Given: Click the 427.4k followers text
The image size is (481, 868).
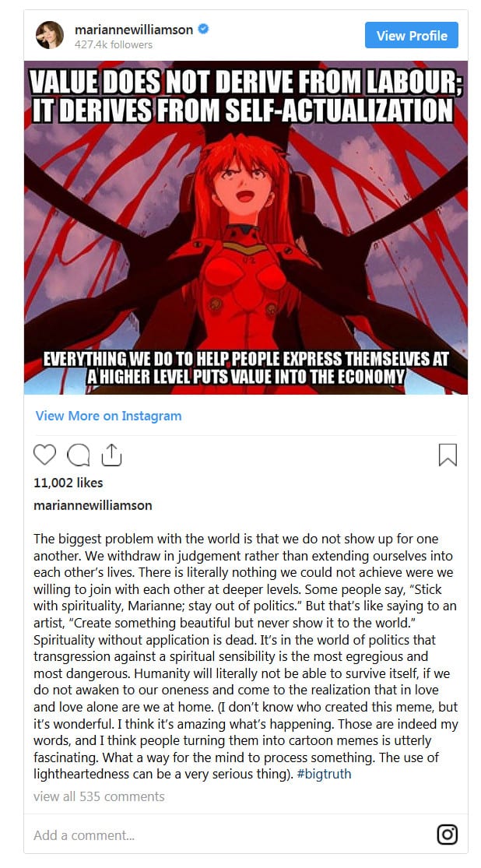Looking at the screenshot, I should click(x=114, y=45).
